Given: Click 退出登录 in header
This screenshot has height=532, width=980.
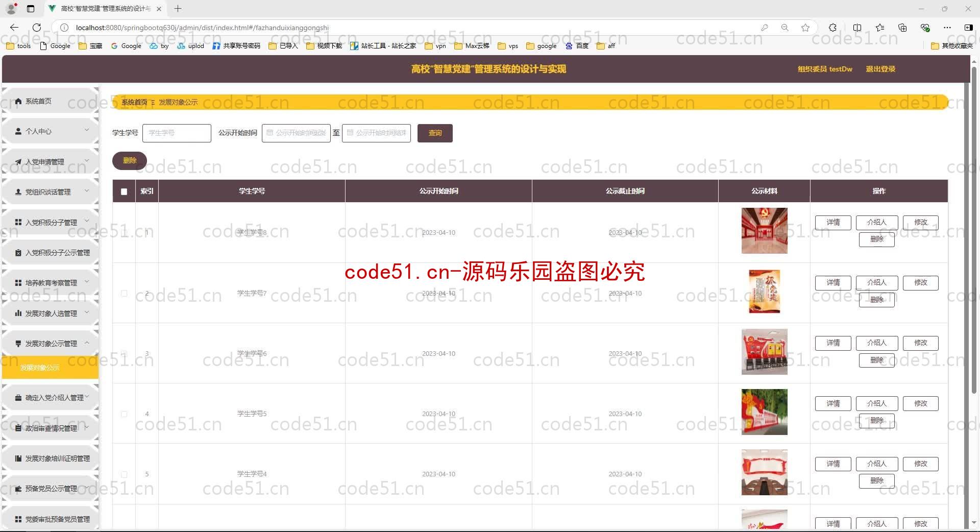Looking at the screenshot, I should click(x=880, y=69).
